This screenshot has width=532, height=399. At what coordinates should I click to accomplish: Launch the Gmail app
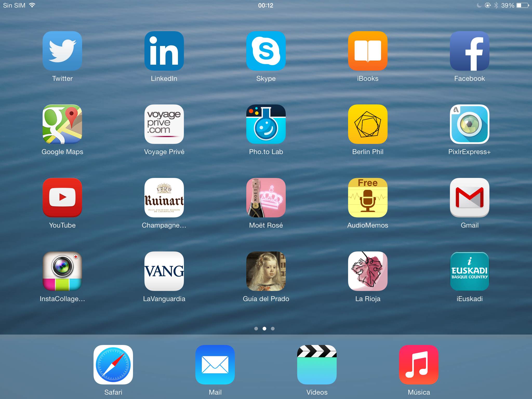point(470,198)
